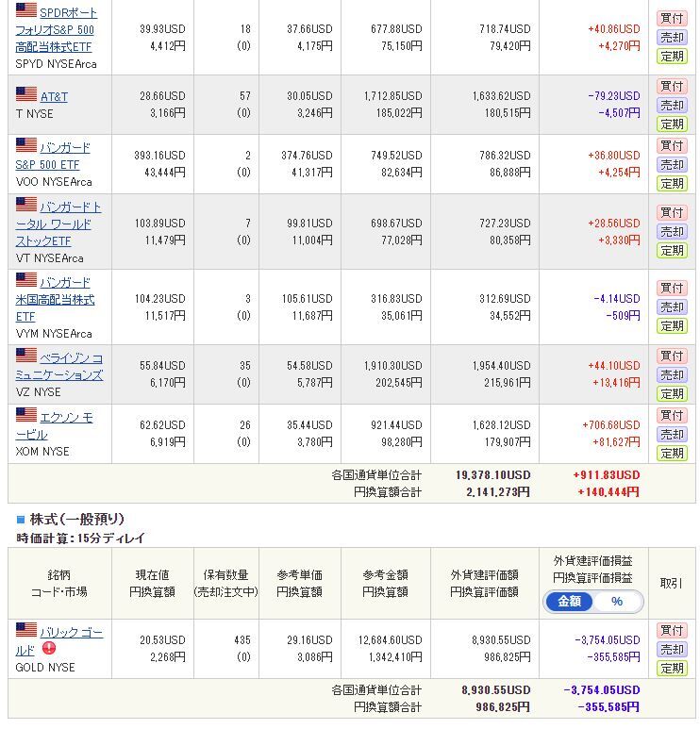Click the US flag icon in the VYM row
The height and width of the screenshot is (729, 700).
tap(26, 280)
